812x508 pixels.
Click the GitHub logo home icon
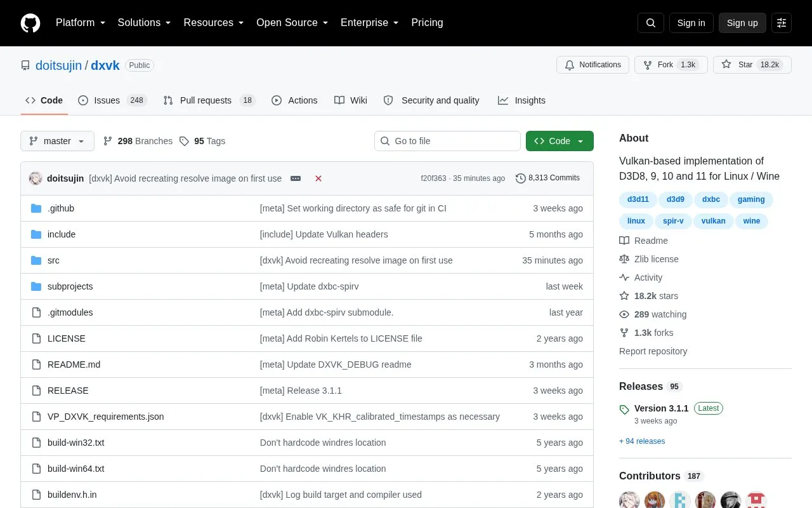pos(30,23)
